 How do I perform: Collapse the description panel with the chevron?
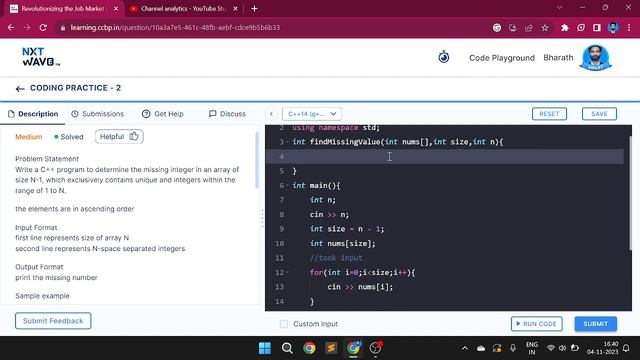[x=271, y=114]
